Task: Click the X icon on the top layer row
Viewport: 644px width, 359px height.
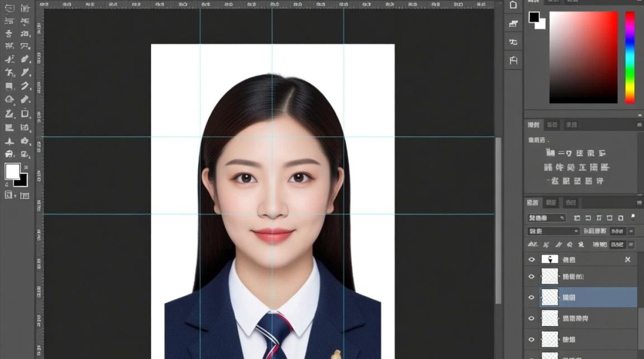Action: point(628,259)
